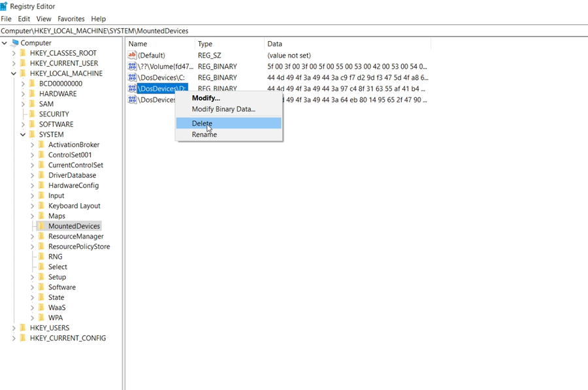Select the ResourceManager key

[76, 236]
